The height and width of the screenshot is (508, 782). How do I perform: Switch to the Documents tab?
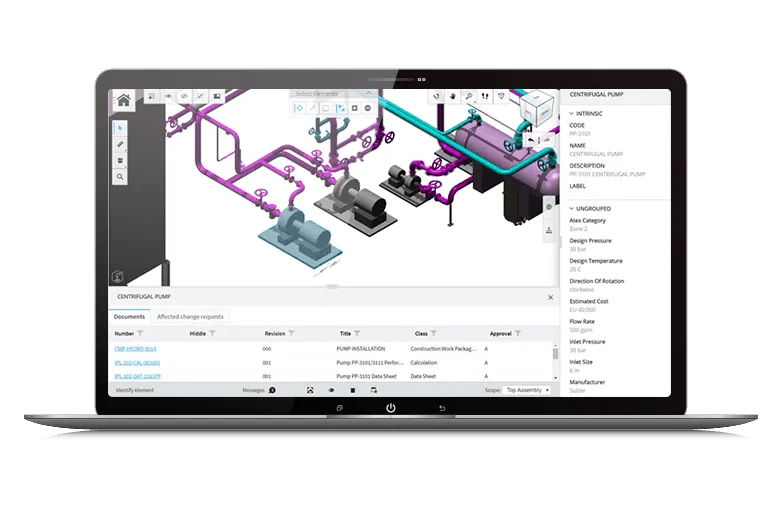(x=129, y=316)
